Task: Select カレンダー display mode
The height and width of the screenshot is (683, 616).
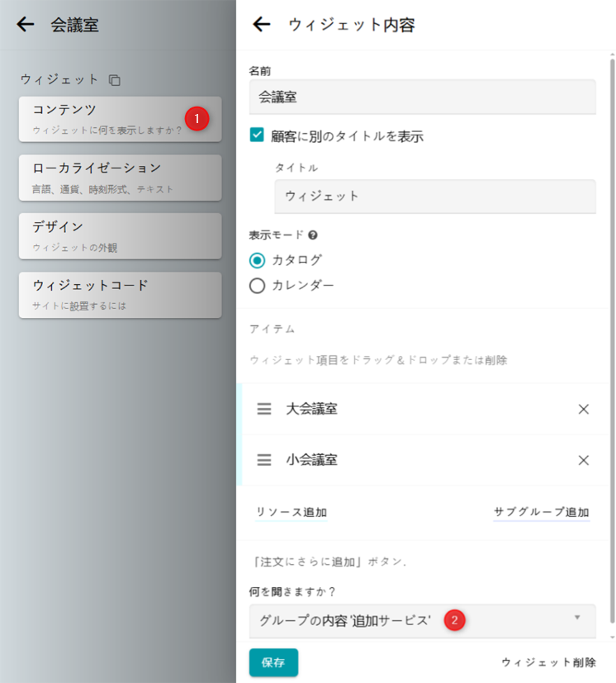Action: click(257, 286)
